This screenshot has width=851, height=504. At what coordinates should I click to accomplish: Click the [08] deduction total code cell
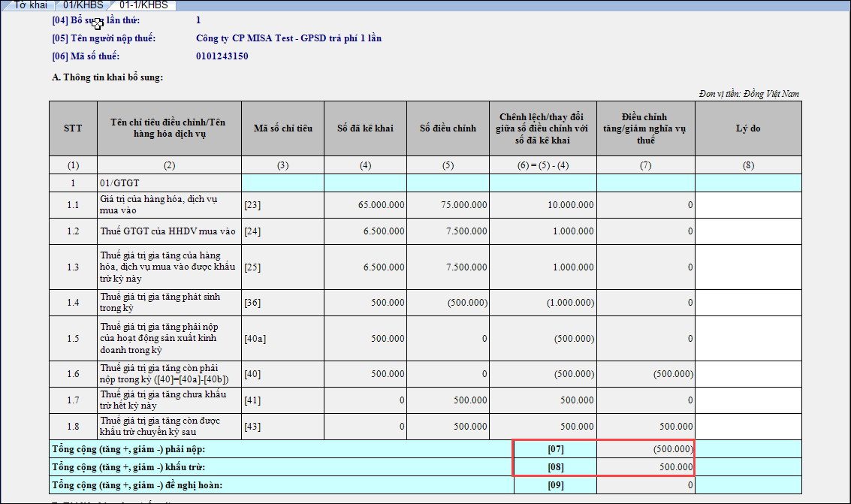[555, 467]
